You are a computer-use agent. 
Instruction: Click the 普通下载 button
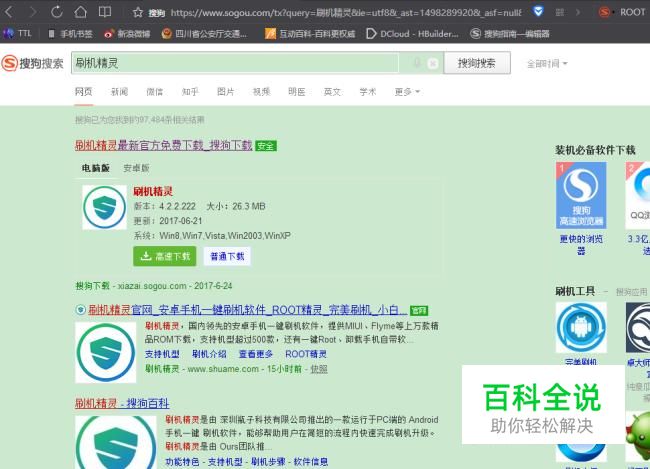tap(227, 256)
